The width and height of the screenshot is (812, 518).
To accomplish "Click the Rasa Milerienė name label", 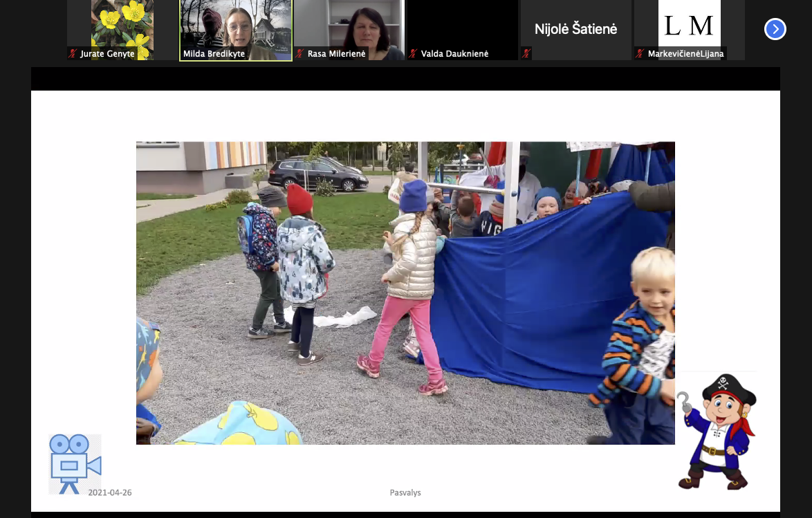I will [x=337, y=53].
